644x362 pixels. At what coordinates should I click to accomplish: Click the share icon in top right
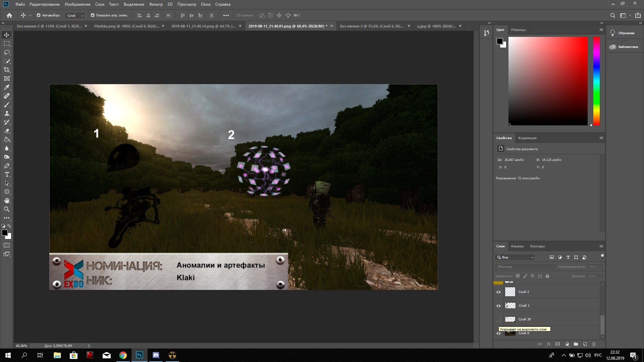[638, 15]
